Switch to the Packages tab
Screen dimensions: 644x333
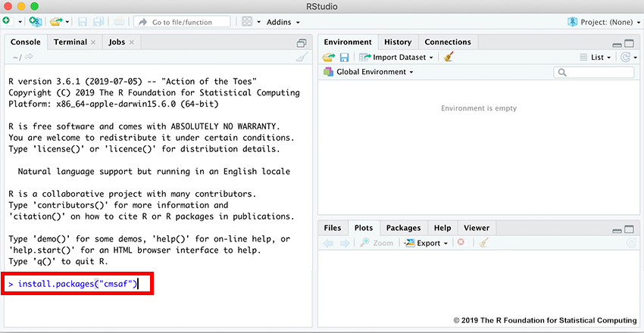pos(403,228)
